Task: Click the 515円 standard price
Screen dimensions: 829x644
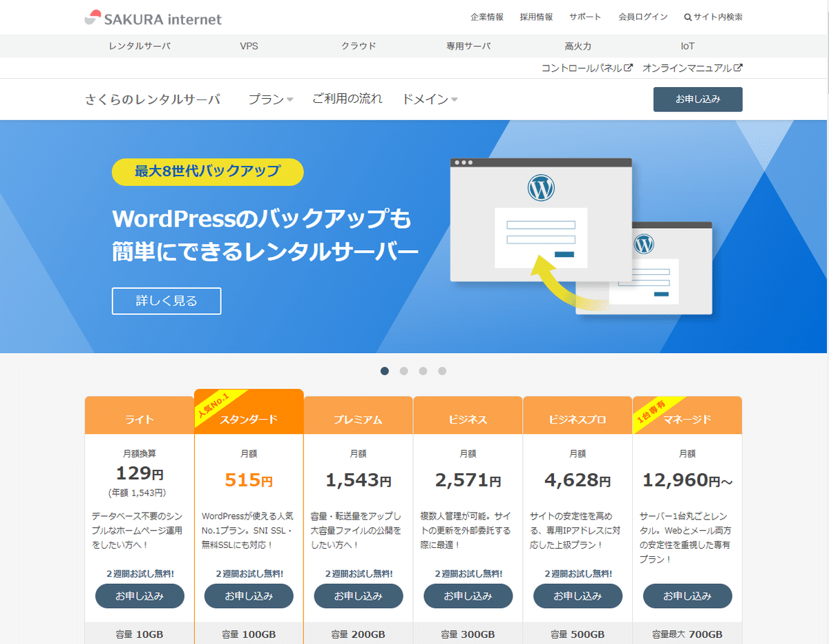Action: pyautogui.click(x=249, y=480)
